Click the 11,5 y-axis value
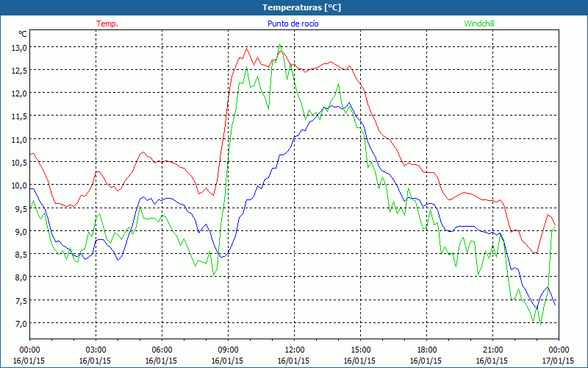 [21, 116]
